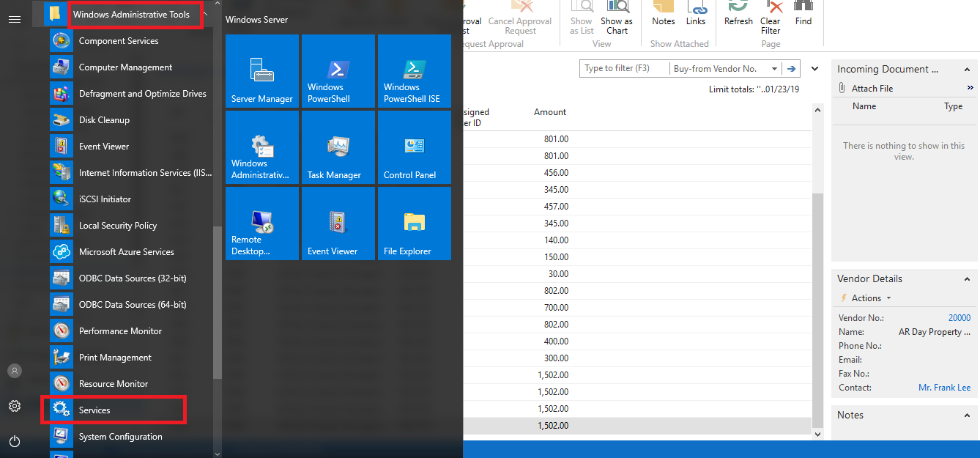Click Find in the ribbon
Screen dimensions: 980x458
(x=803, y=14)
